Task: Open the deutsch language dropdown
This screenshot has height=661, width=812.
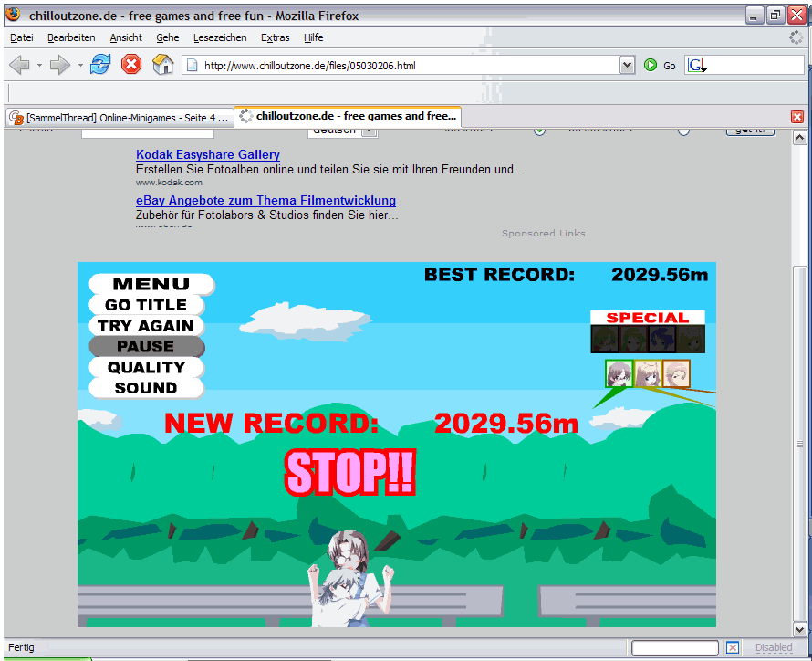Action: coord(370,131)
